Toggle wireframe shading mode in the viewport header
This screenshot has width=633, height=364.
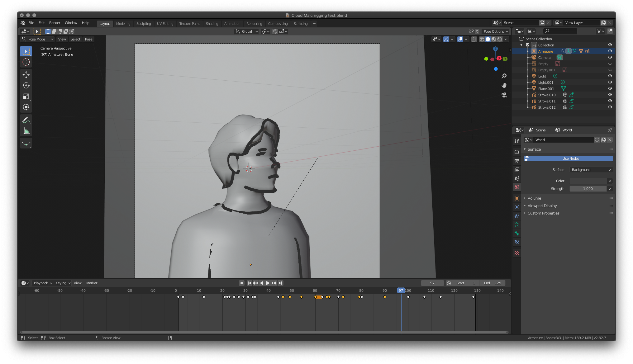pyautogui.click(x=482, y=39)
